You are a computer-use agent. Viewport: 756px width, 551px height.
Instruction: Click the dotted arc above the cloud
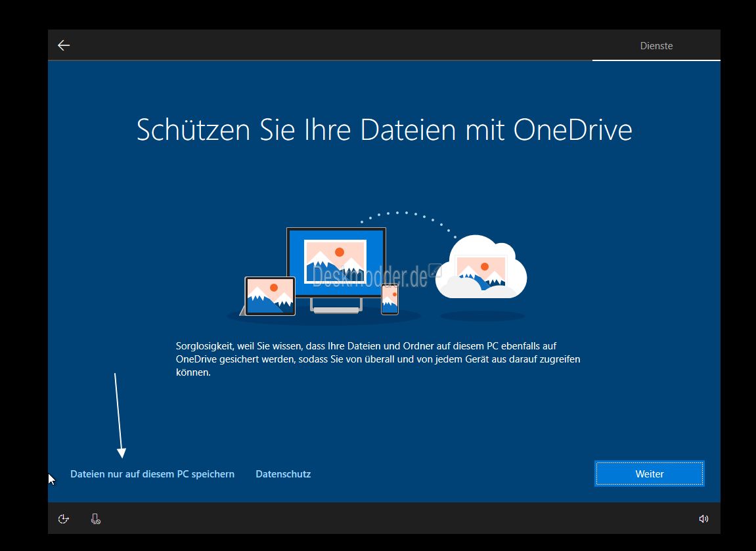point(407,213)
